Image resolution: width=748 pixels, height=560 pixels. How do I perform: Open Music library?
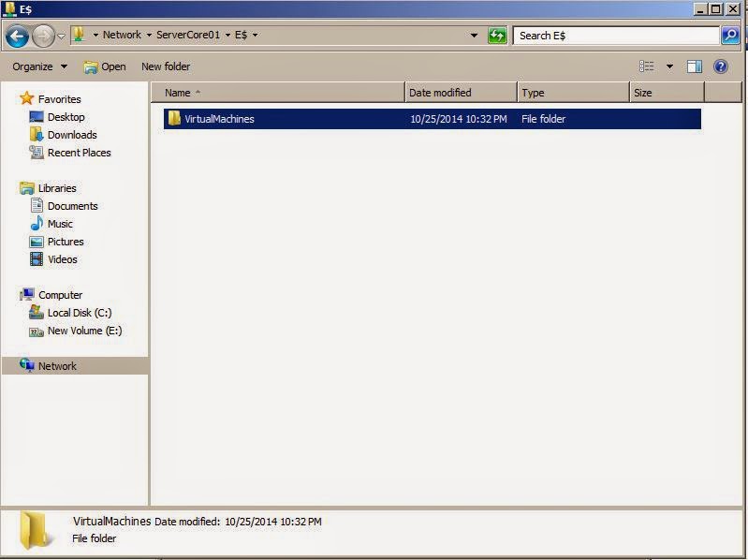point(60,224)
